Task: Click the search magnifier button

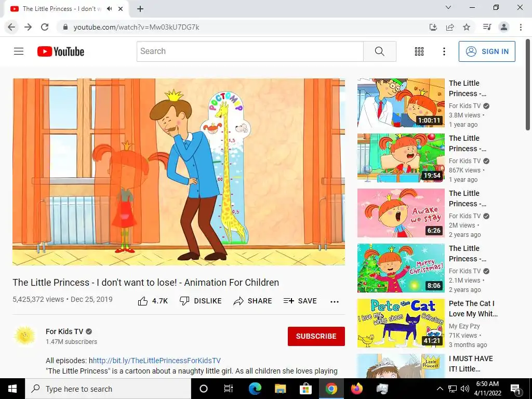Action: [380, 51]
